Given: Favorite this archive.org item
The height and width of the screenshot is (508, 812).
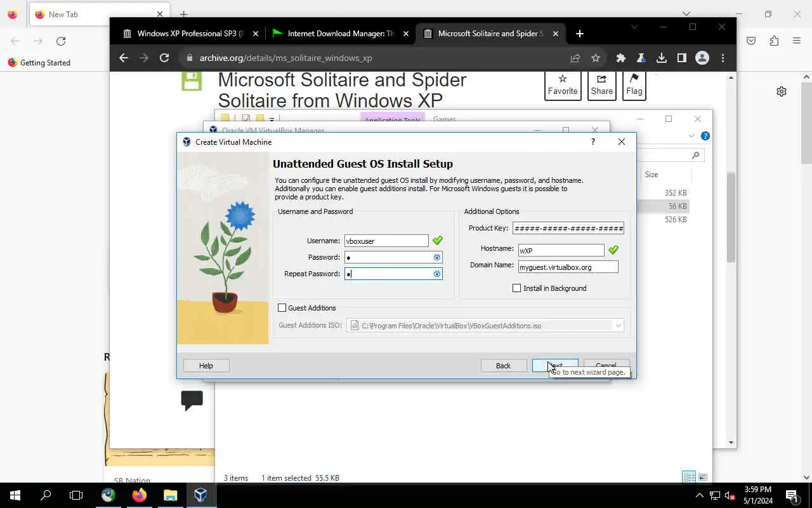Looking at the screenshot, I should point(563,85).
